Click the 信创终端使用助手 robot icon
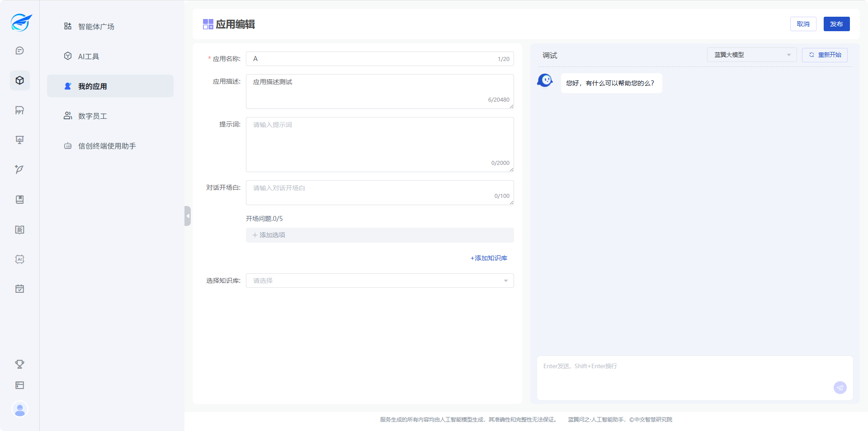The height and width of the screenshot is (431, 868). [x=68, y=145]
